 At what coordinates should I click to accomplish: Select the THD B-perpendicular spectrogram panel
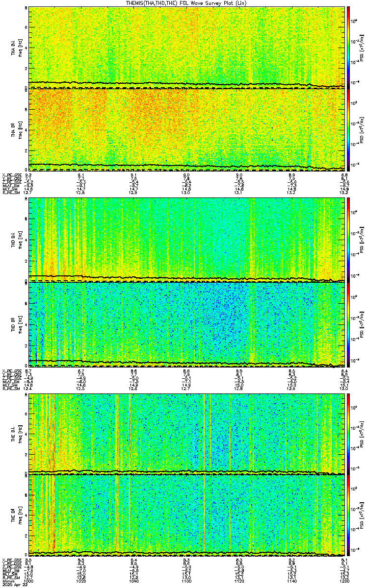point(185,240)
